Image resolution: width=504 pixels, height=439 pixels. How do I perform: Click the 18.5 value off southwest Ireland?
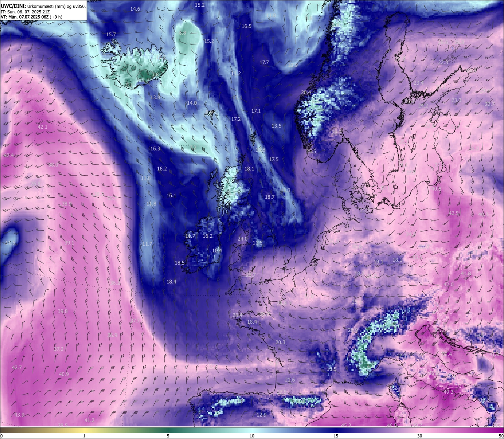click(x=180, y=262)
